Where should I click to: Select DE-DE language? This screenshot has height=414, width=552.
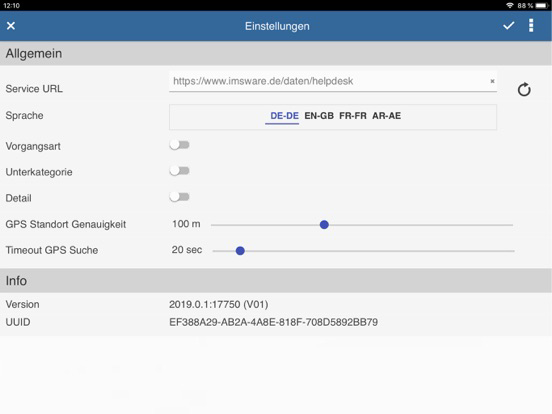[x=284, y=116]
